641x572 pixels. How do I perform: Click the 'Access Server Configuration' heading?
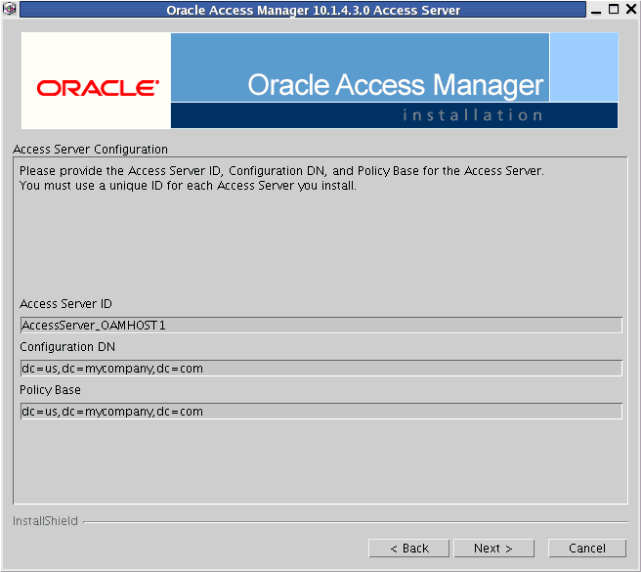click(x=90, y=149)
